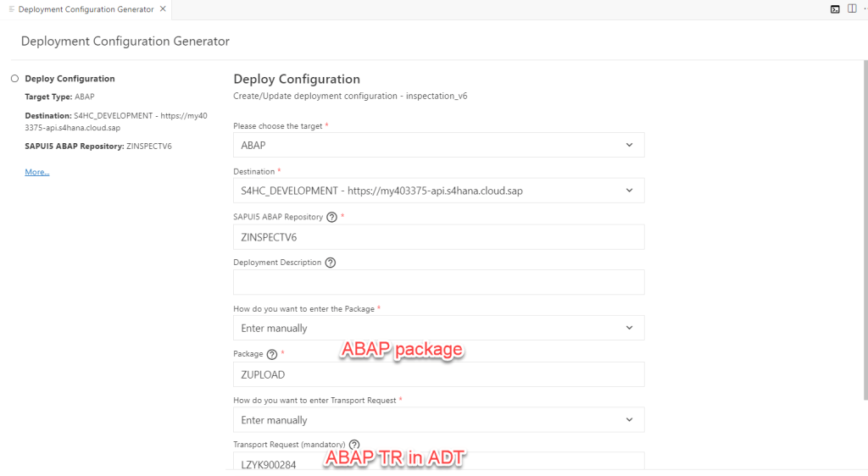Open the Transport Request entry method dropdown
The image size is (868, 476).
[x=438, y=420]
